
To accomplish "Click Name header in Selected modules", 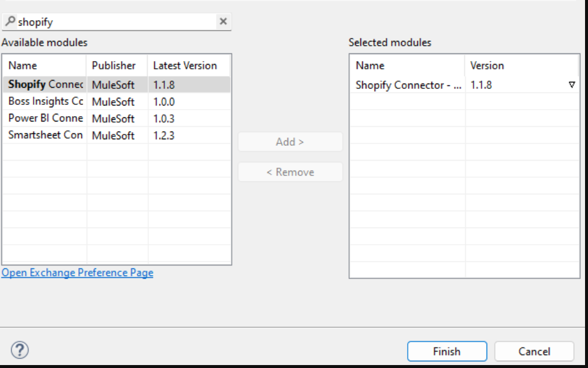I will [x=407, y=65].
